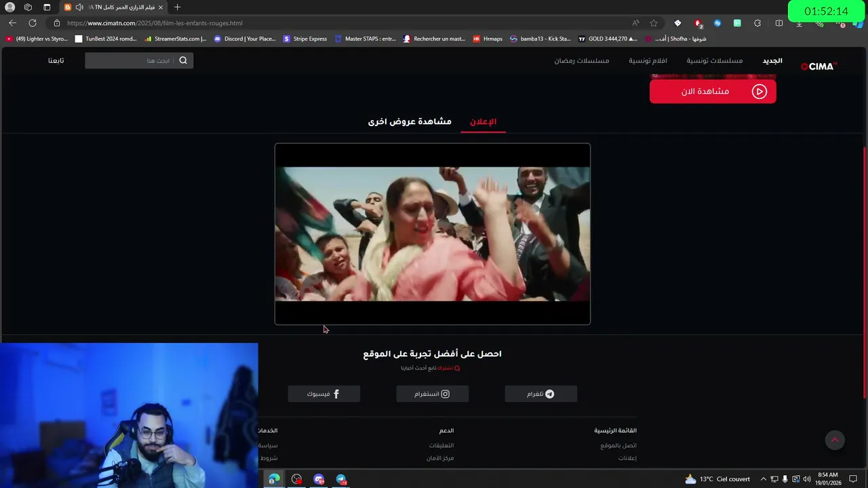The height and width of the screenshot is (488, 868).
Task: Open the Master STAPS bookmark
Action: point(365,39)
